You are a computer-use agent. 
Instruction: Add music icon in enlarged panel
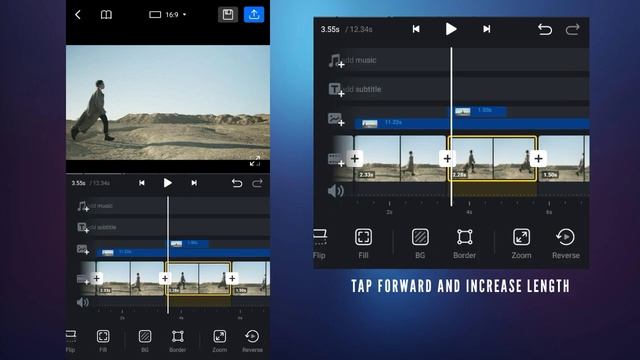pos(336,61)
